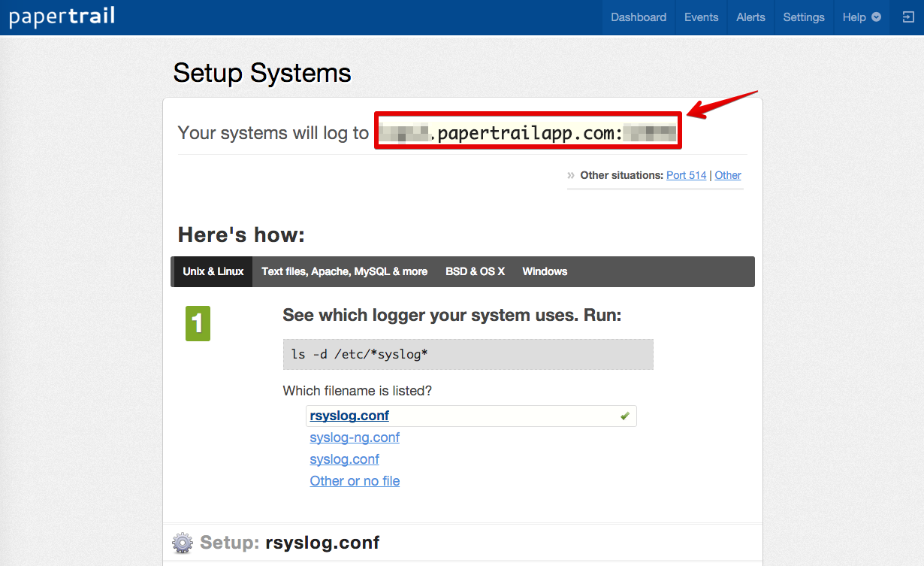Click the log out icon in header
The width and height of the screenshot is (924, 566).
907,17
